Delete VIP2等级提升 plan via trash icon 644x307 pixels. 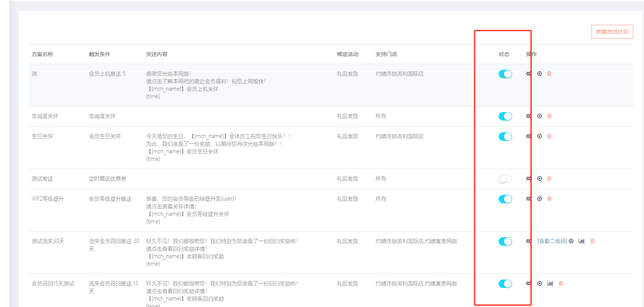coord(549,199)
